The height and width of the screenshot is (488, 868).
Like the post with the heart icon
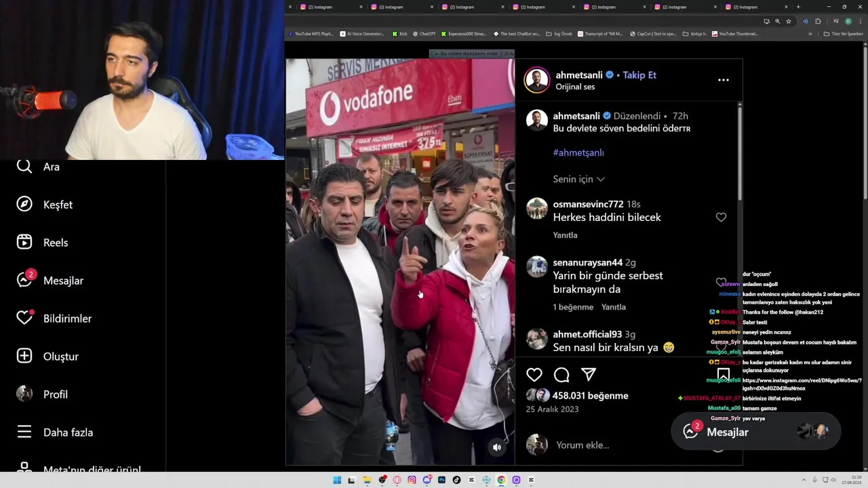click(x=534, y=375)
